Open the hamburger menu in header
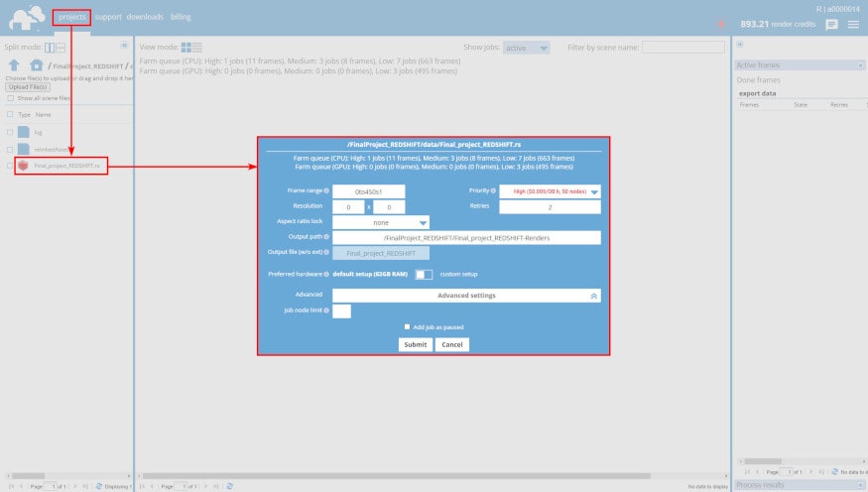Image resolution: width=868 pixels, height=492 pixels. click(853, 25)
